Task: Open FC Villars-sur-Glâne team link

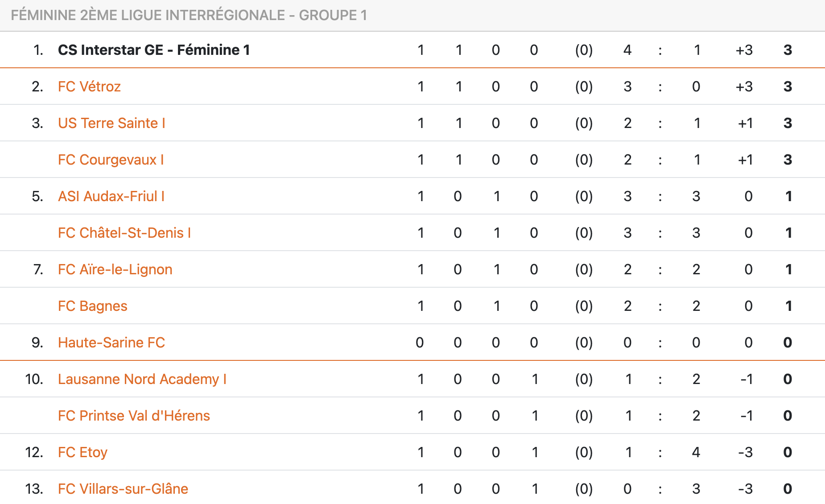Action: tap(123, 489)
